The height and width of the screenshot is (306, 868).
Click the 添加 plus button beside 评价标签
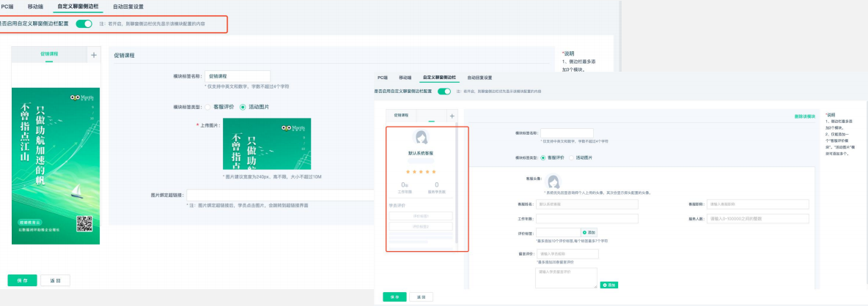coord(589,232)
